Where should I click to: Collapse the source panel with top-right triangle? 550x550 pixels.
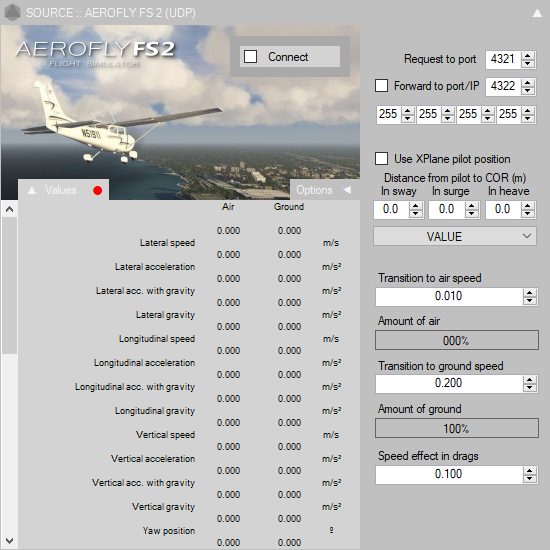click(537, 13)
